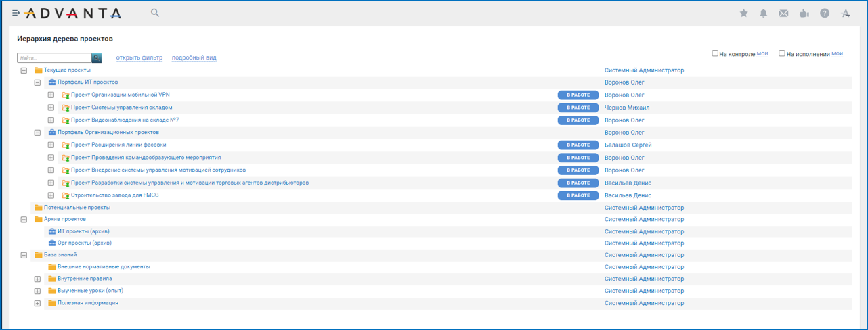Click project icon of Проект Видеонаблюдения на складе №7
The width and height of the screenshot is (868, 330).
pyautogui.click(x=66, y=120)
